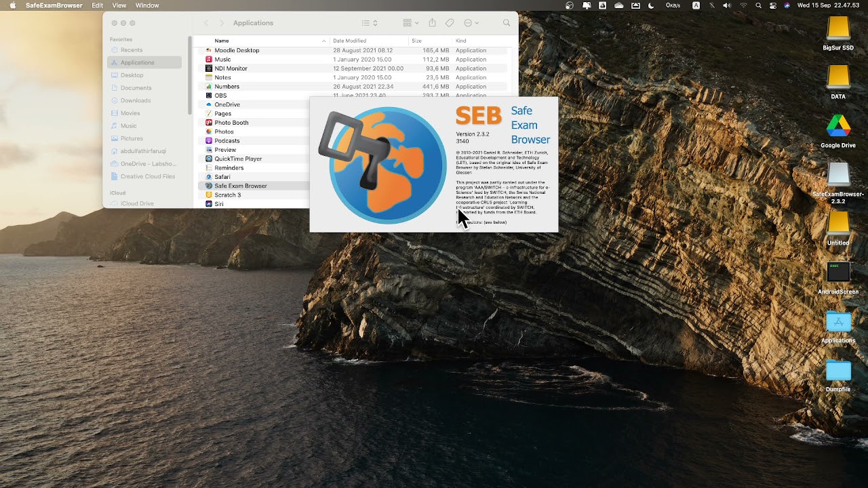The height and width of the screenshot is (488, 868).
Task: Open SafeExamBrowser-2.3.2 disk image on desktop
Action: click(838, 183)
